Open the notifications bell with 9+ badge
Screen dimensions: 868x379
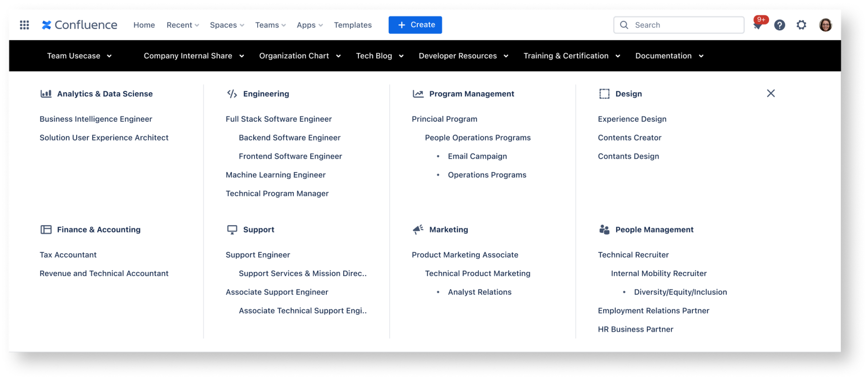pos(758,25)
